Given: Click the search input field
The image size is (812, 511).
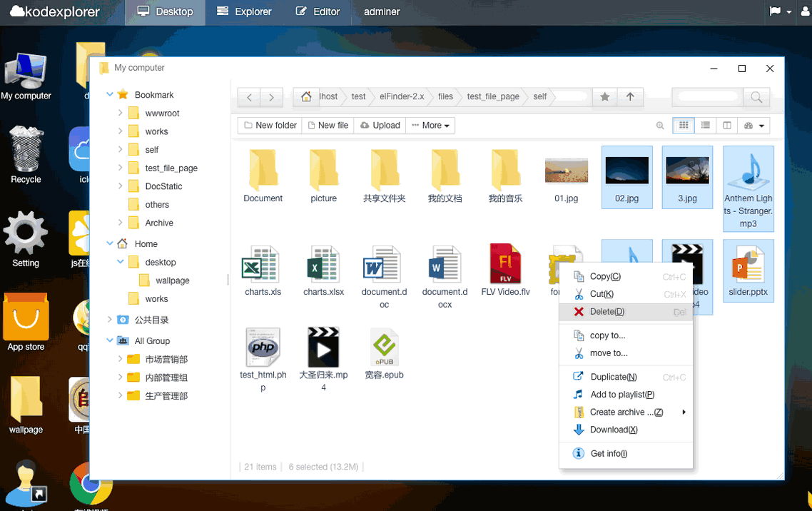Looking at the screenshot, I should coord(709,96).
